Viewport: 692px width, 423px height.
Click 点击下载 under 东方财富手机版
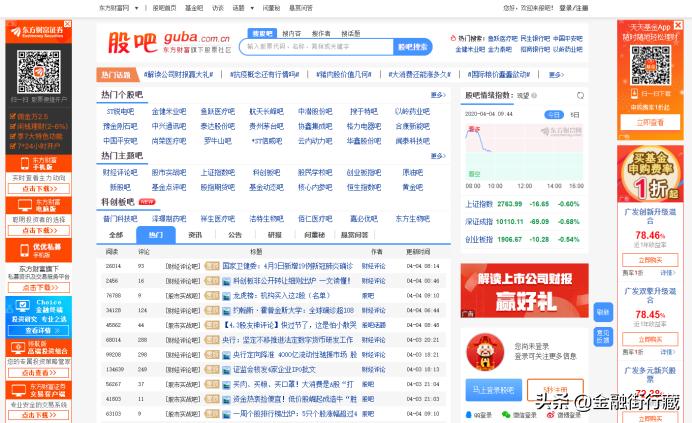(39, 189)
